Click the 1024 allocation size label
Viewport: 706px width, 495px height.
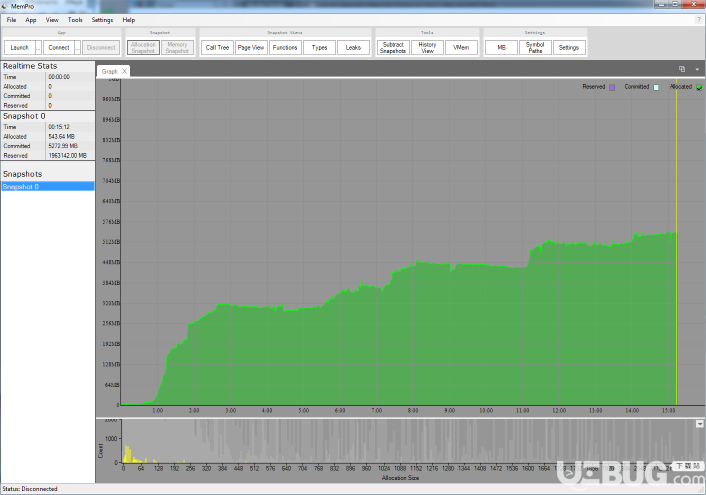(x=384, y=468)
